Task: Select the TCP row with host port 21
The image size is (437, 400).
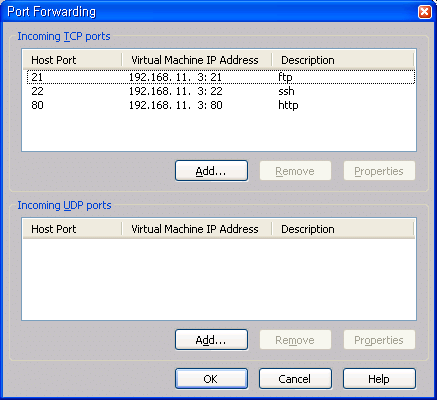Action: pos(221,77)
